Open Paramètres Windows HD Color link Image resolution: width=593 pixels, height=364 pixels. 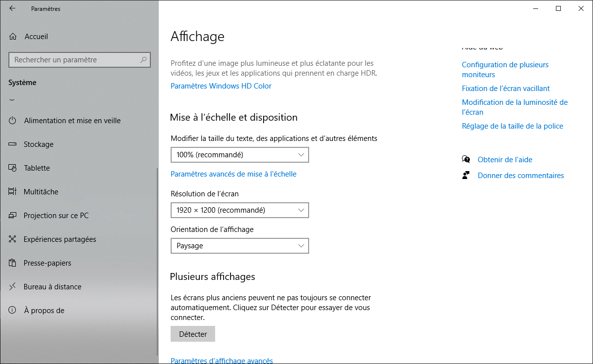coord(221,86)
